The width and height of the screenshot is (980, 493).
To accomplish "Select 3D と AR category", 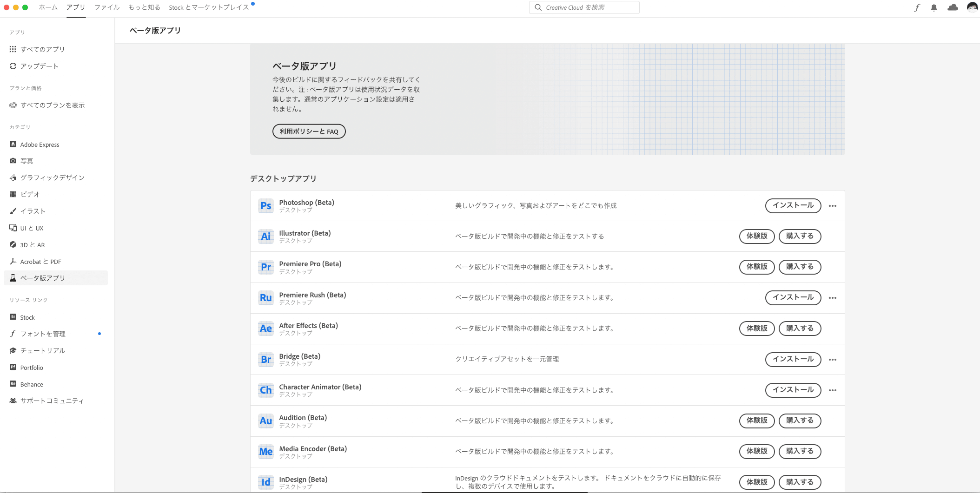I will [56, 245].
